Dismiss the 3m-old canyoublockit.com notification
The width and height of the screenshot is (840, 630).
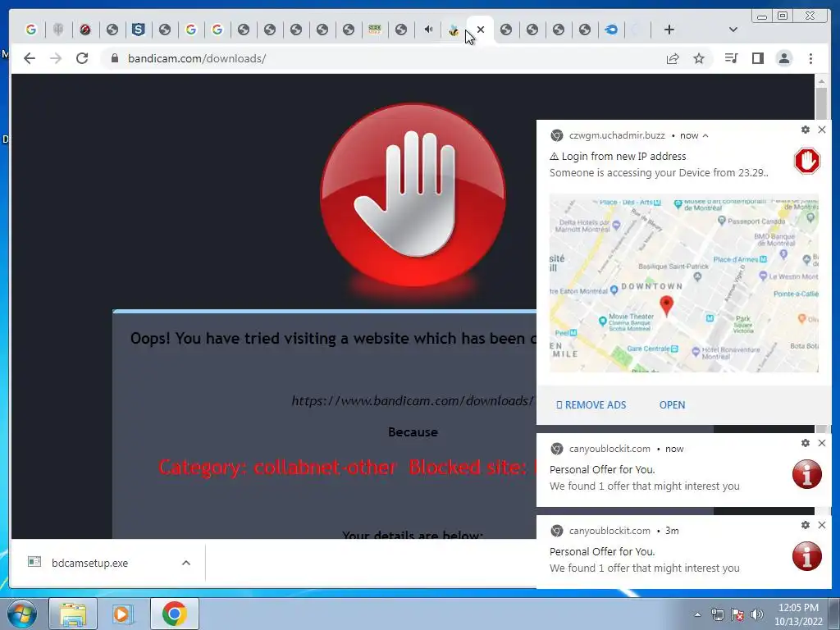822,525
